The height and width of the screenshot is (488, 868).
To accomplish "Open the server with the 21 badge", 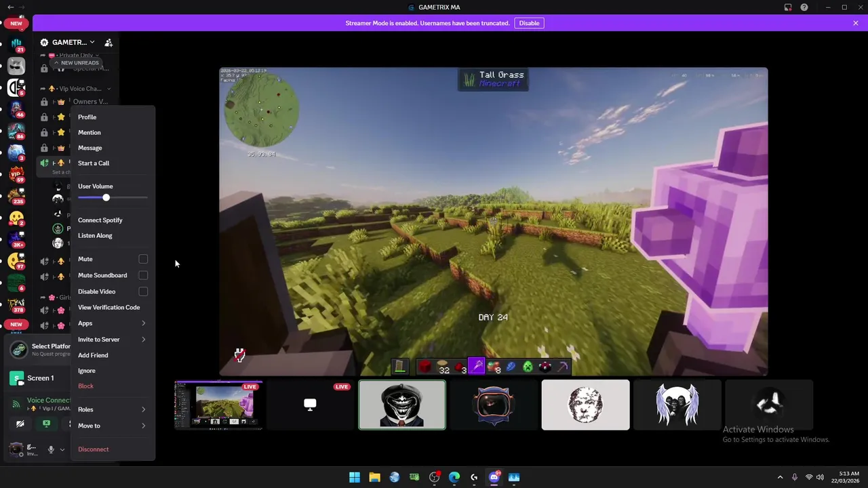I will (x=16, y=45).
